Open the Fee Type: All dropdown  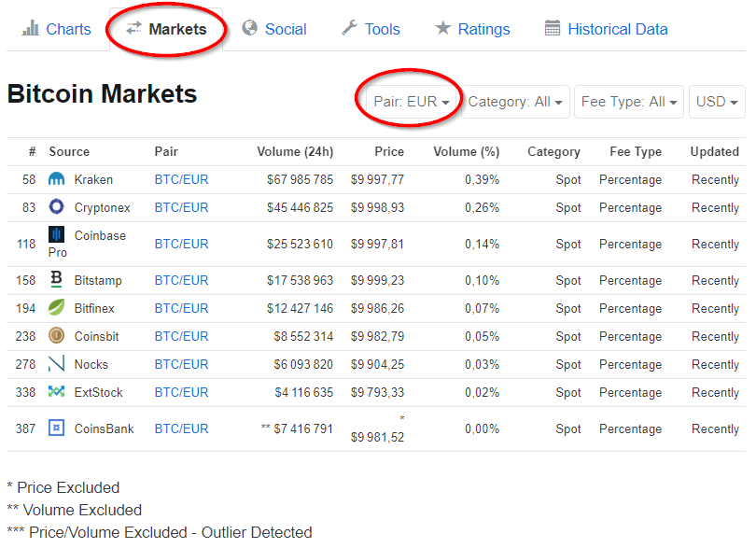coord(629,102)
